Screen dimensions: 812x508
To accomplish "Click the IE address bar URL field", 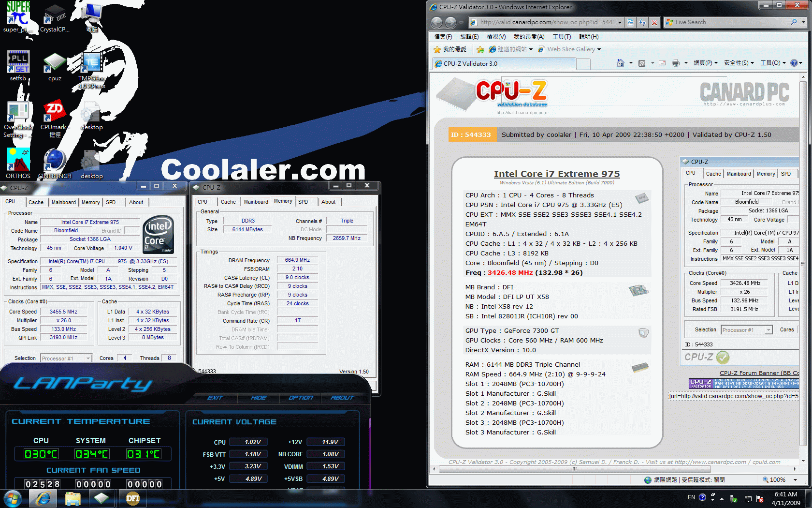I will (547, 22).
